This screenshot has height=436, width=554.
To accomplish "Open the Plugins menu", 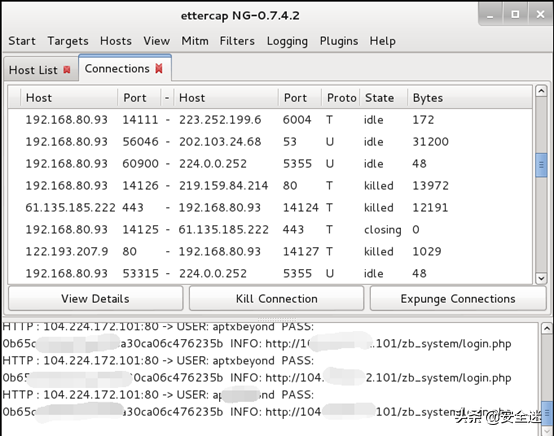I will 339,41.
